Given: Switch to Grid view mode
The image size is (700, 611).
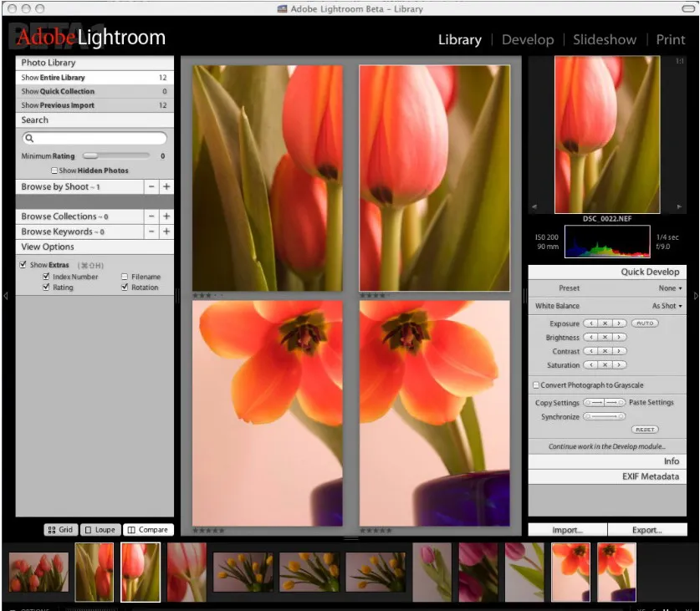Looking at the screenshot, I should point(59,529).
